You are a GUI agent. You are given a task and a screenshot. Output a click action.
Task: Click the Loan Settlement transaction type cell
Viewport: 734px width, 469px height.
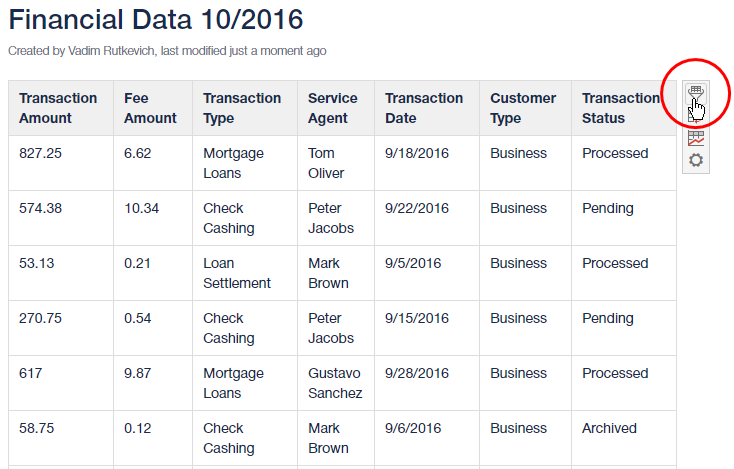pyautogui.click(x=236, y=273)
